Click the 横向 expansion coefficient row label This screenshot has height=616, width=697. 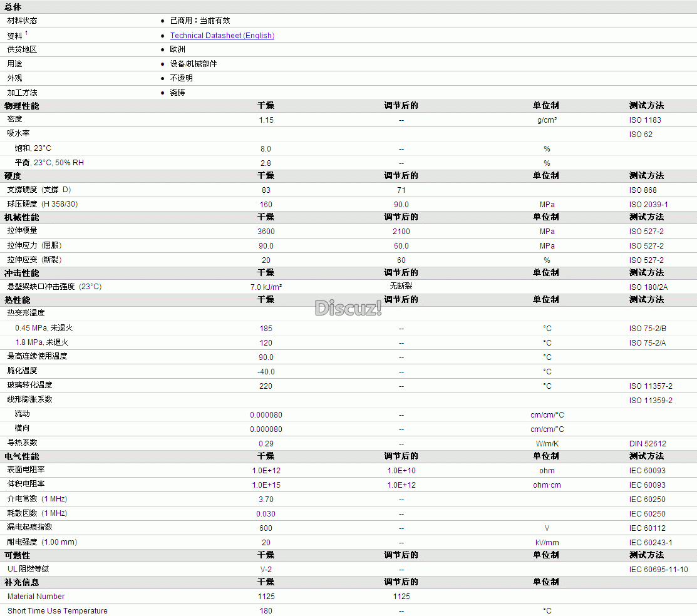[22, 428]
